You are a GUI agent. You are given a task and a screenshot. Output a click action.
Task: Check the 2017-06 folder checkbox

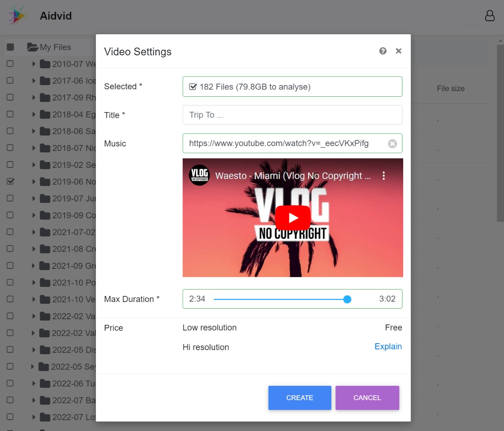[x=10, y=81]
